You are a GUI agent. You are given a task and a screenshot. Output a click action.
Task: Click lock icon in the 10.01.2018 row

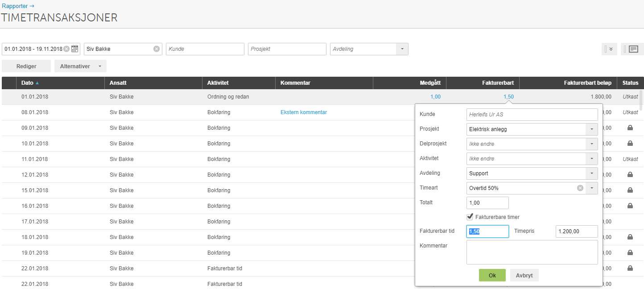[630, 143]
